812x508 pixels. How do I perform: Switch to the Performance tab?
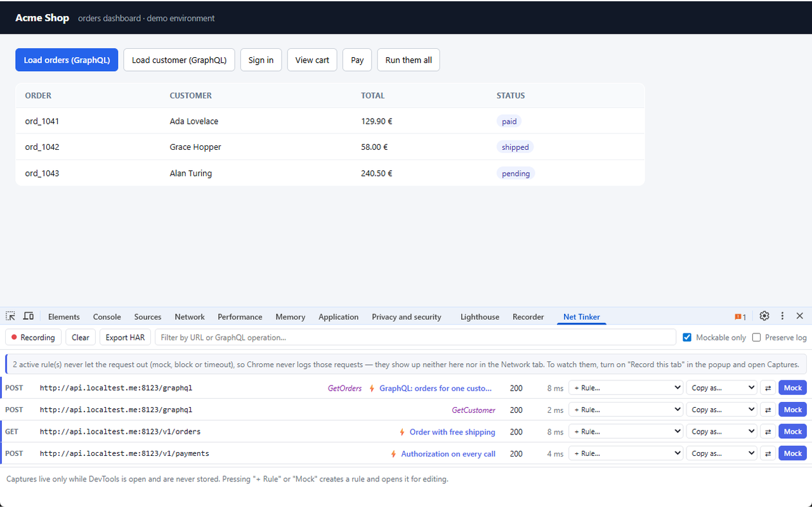(240, 317)
